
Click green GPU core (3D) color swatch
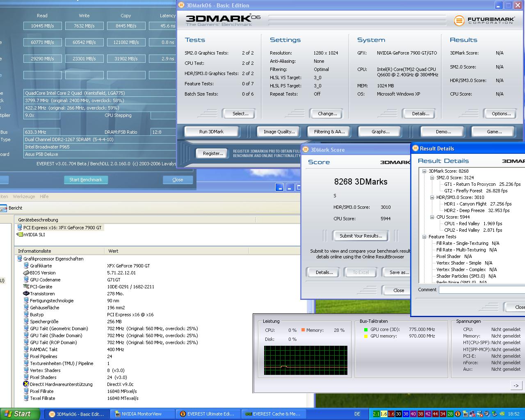click(x=365, y=329)
